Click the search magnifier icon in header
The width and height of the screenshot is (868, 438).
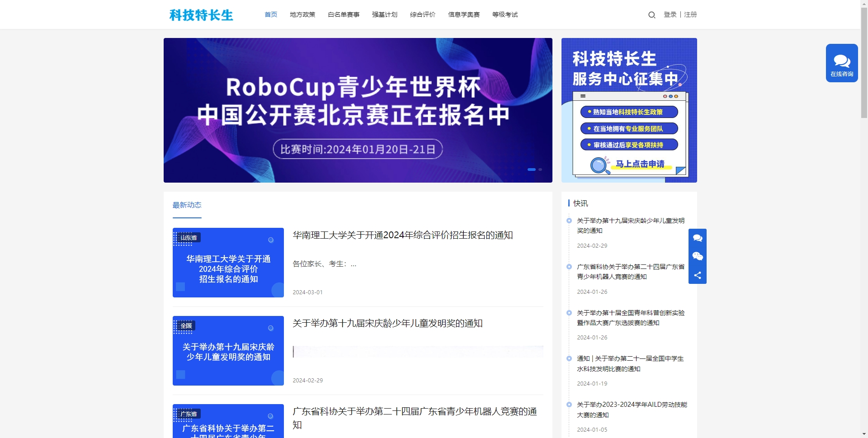(651, 15)
